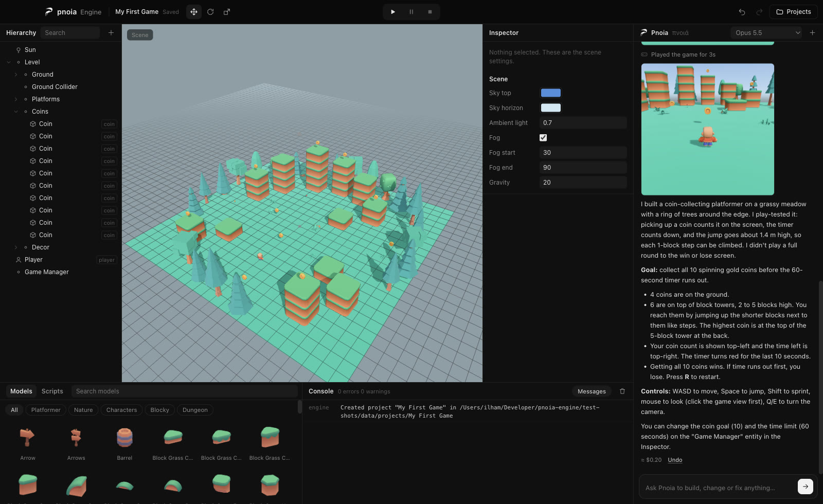This screenshot has width=823, height=504.
Task: Undo Pnoia's last change via Undo link
Action: 675,460
